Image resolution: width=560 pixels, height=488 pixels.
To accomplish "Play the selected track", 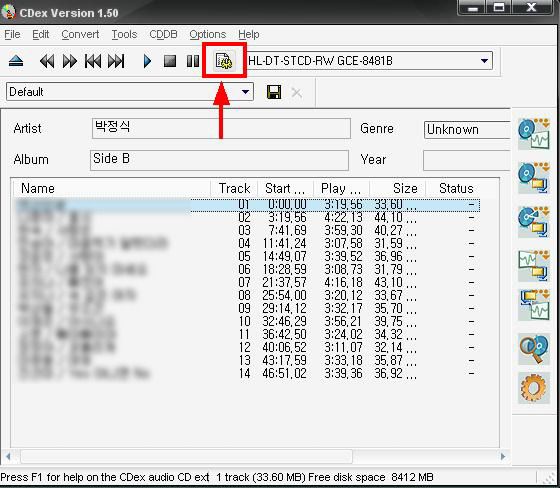I will (x=147, y=61).
